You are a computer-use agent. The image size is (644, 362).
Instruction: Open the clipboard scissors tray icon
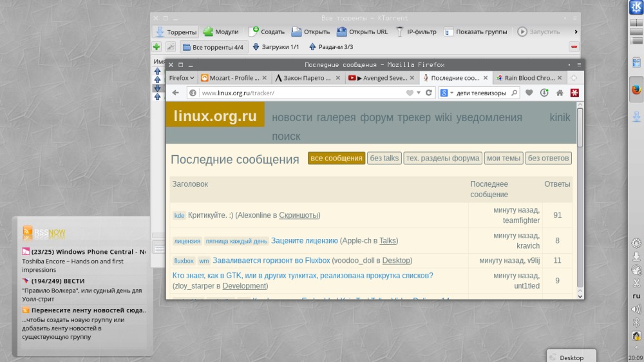click(x=636, y=283)
